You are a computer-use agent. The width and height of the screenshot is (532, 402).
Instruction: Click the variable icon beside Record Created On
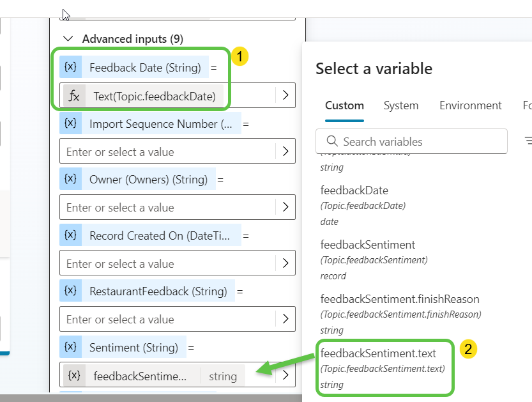coord(71,235)
